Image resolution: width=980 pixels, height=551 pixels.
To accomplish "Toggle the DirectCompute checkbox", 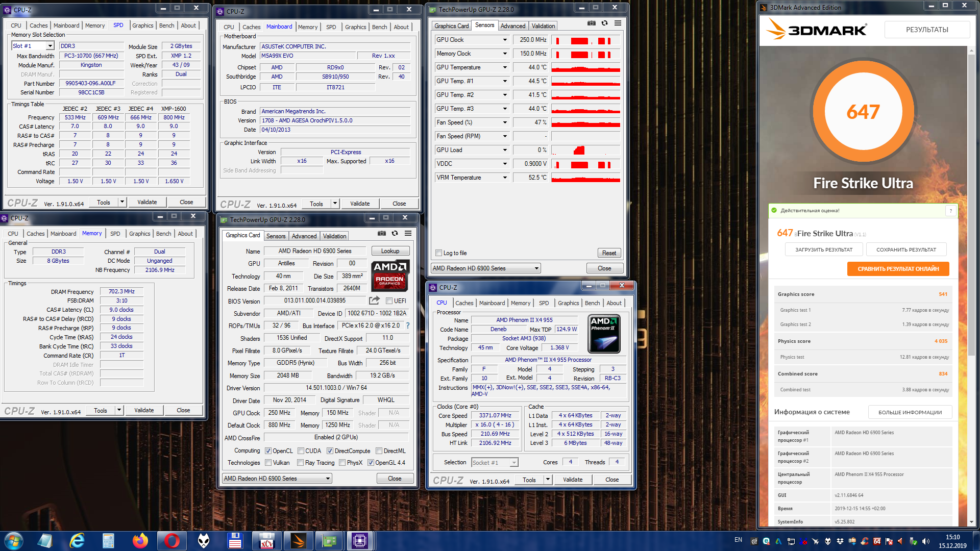I will pos(330,451).
